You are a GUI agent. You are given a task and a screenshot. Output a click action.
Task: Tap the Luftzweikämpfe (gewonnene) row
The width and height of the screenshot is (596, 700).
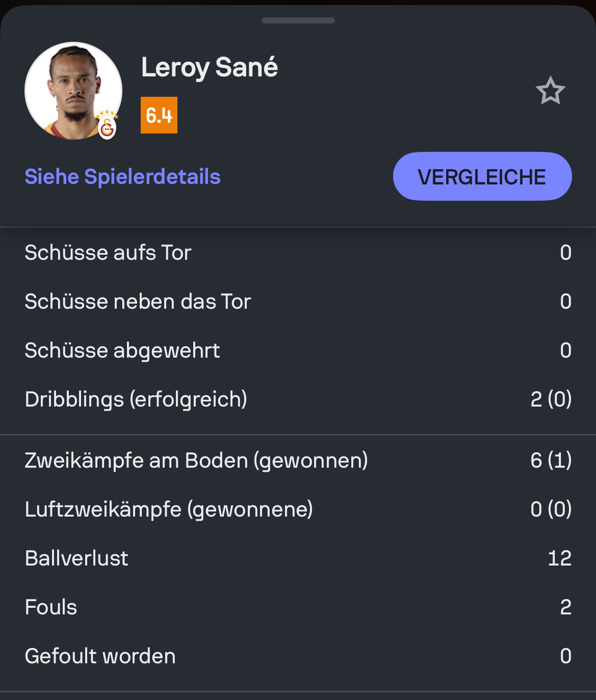point(298,509)
